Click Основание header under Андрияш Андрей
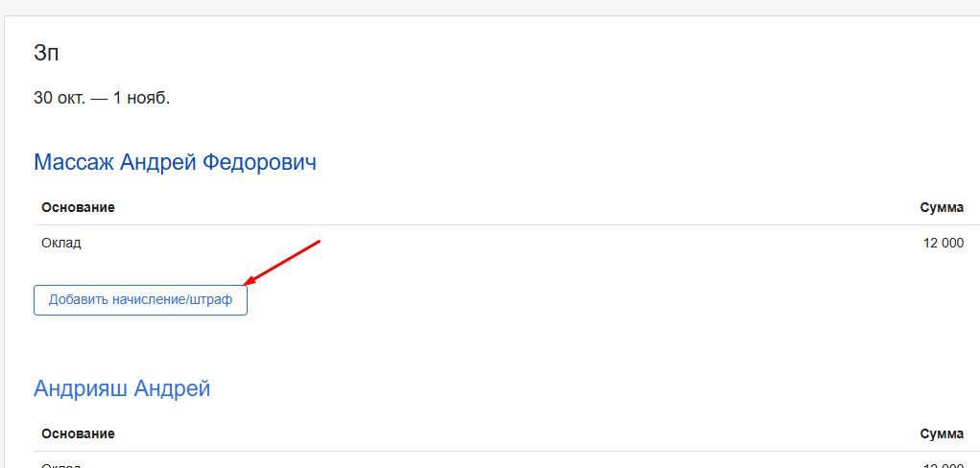 coord(78,433)
